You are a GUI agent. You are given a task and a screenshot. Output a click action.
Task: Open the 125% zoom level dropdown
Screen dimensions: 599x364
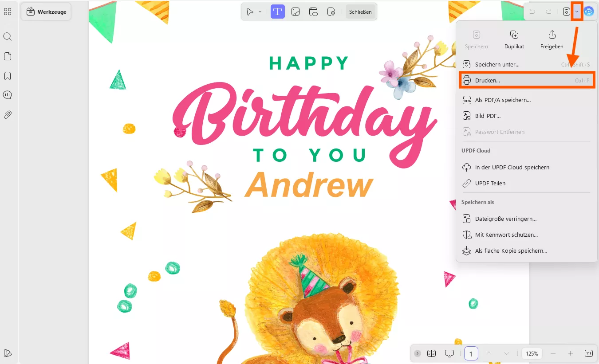(x=532, y=354)
